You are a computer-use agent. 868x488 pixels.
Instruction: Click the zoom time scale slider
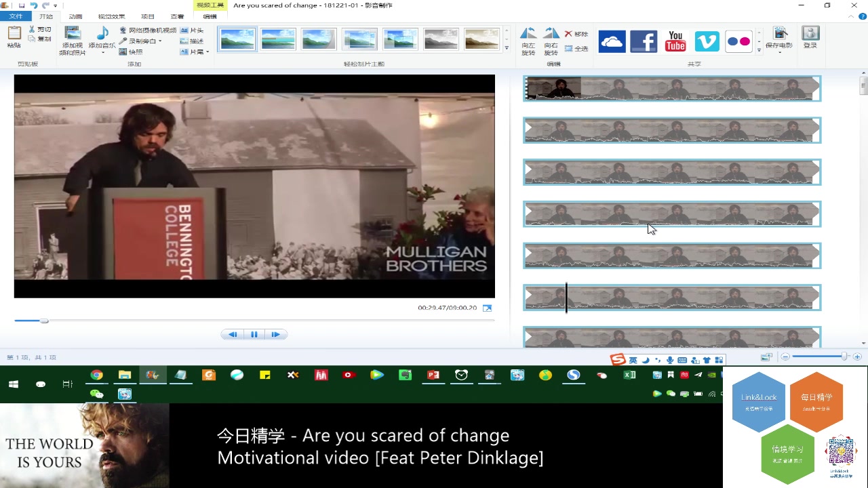tap(844, 357)
